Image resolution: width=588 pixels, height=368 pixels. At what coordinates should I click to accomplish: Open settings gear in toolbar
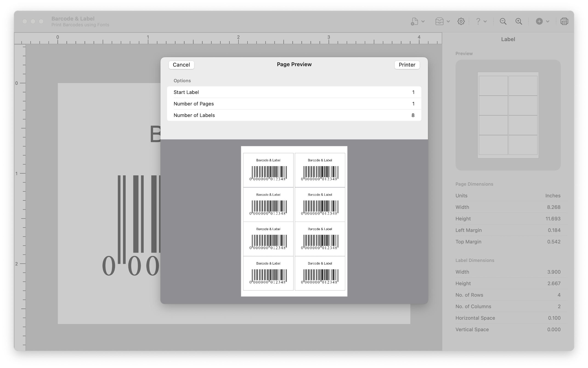(x=461, y=21)
